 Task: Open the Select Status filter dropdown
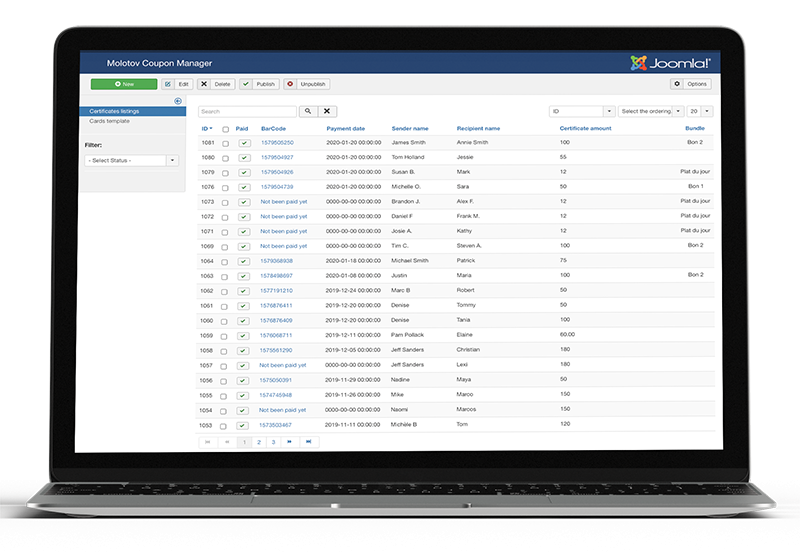click(x=132, y=160)
